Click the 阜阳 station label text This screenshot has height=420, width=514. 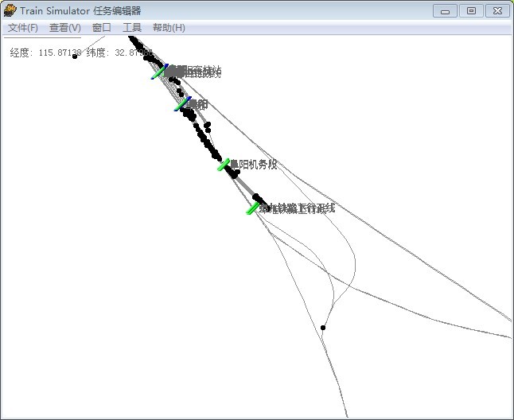tap(198, 104)
